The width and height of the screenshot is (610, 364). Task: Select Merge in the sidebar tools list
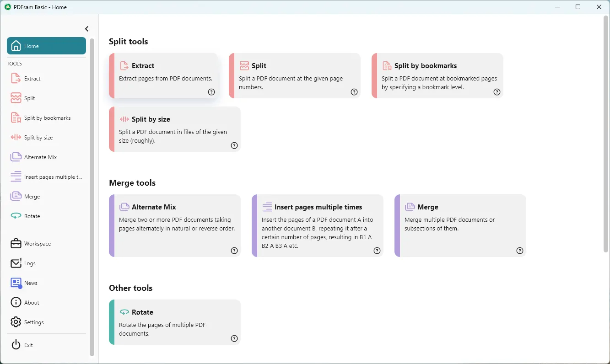click(x=32, y=197)
